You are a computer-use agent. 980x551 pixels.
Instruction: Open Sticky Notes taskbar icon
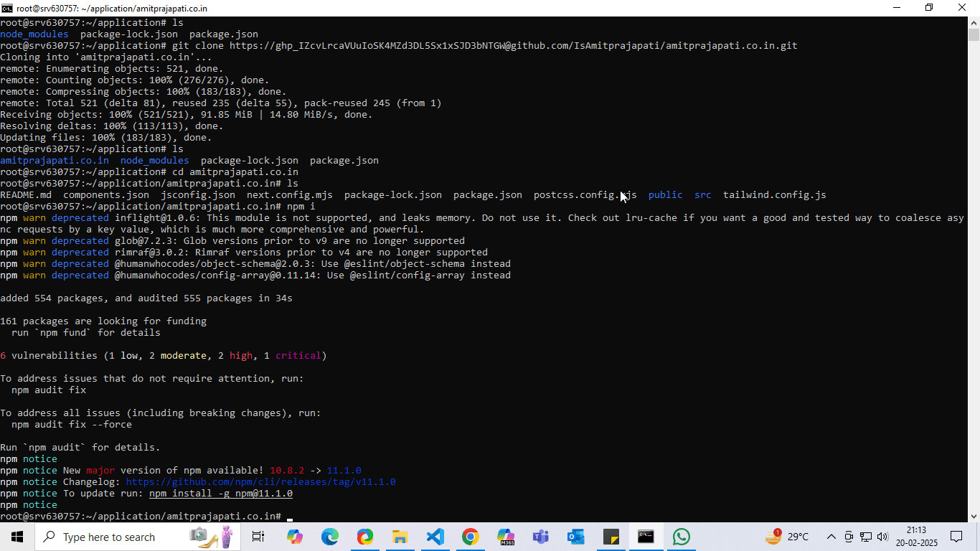[x=611, y=537]
